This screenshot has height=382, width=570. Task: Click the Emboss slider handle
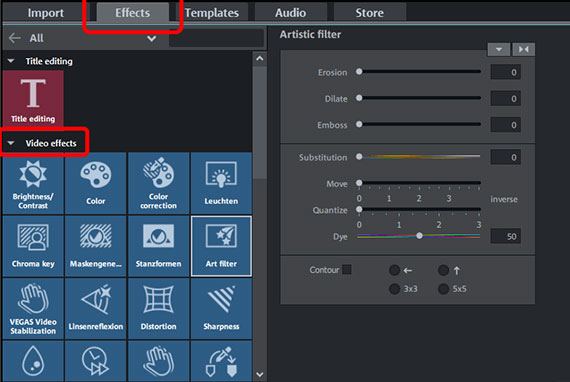[x=359, y=124]
